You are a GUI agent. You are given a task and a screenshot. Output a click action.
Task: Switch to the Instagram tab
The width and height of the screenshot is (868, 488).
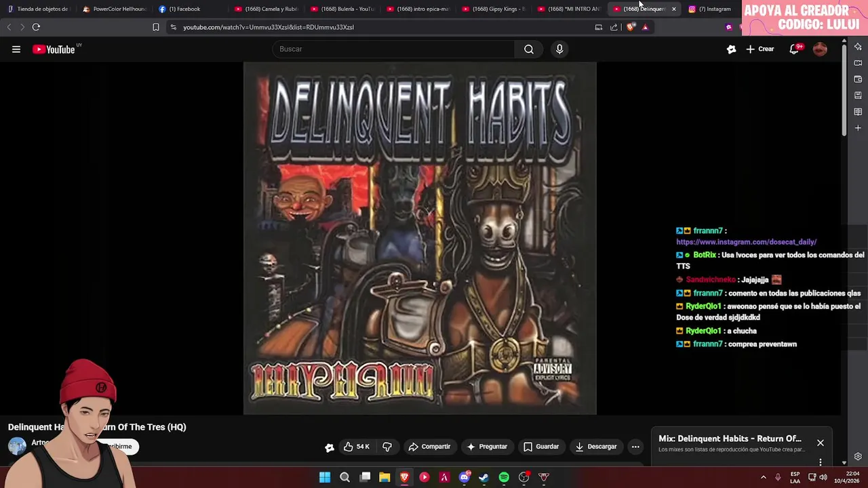click(x=710, y=9)
